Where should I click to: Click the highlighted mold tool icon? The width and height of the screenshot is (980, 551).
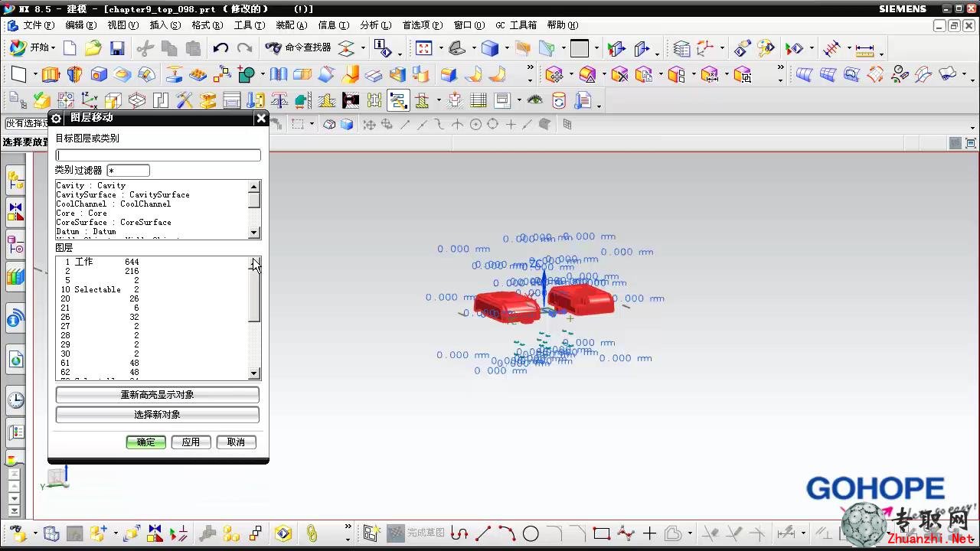pos(398,100)
